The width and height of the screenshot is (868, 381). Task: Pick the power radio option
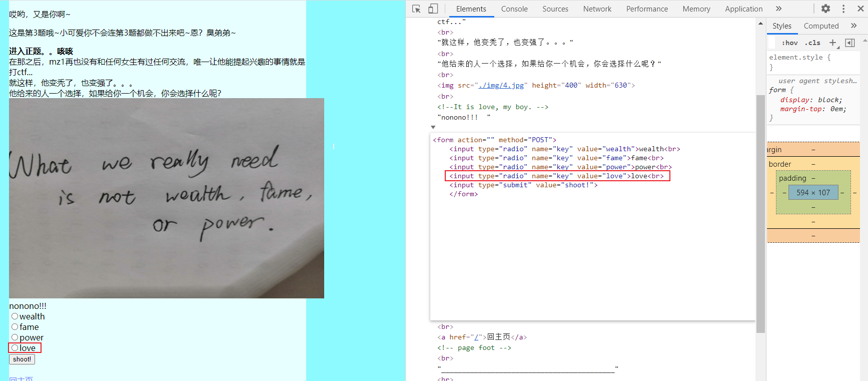pyautogui.click(x=15, y=337)
